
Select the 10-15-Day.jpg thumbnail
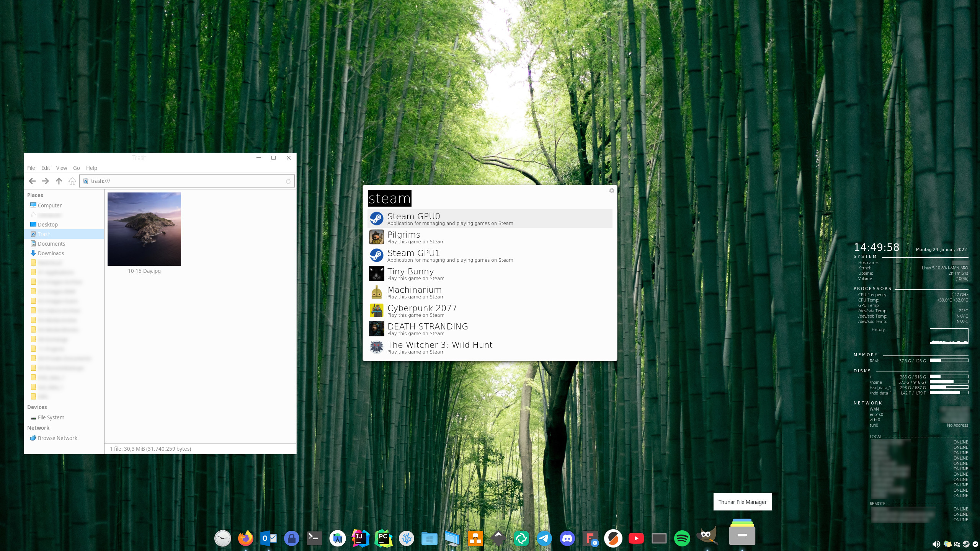(144, 229)
